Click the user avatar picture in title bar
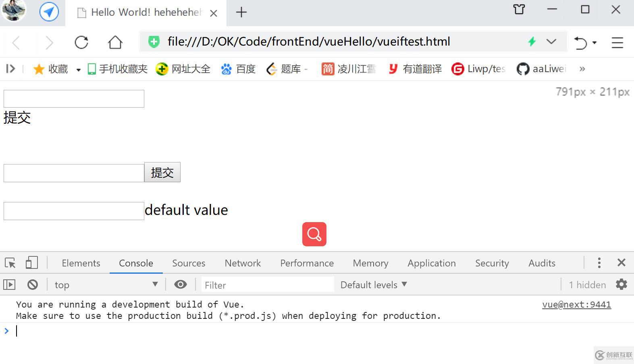This screenshot has width=634, height=364. [15, 10]
